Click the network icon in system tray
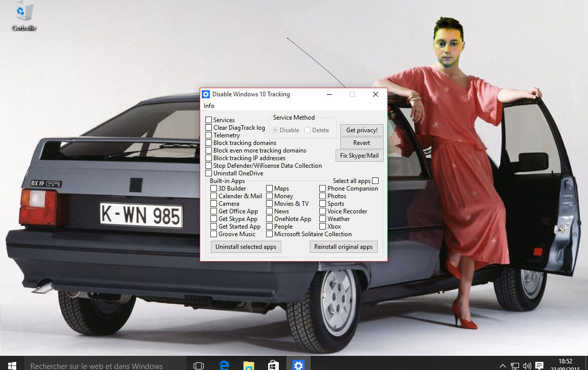588x370 pixels. coord(514,364)
